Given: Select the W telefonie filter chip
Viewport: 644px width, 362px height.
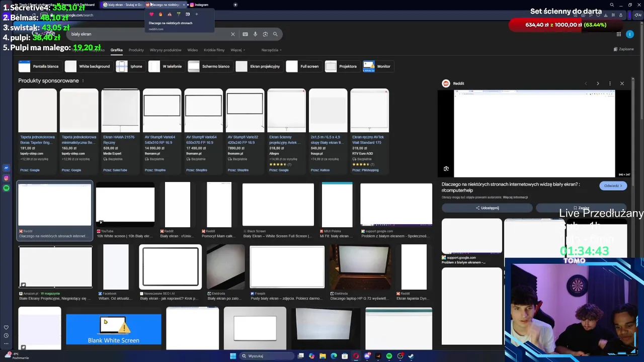Looking at the screenshot, I should pos(166,66).
